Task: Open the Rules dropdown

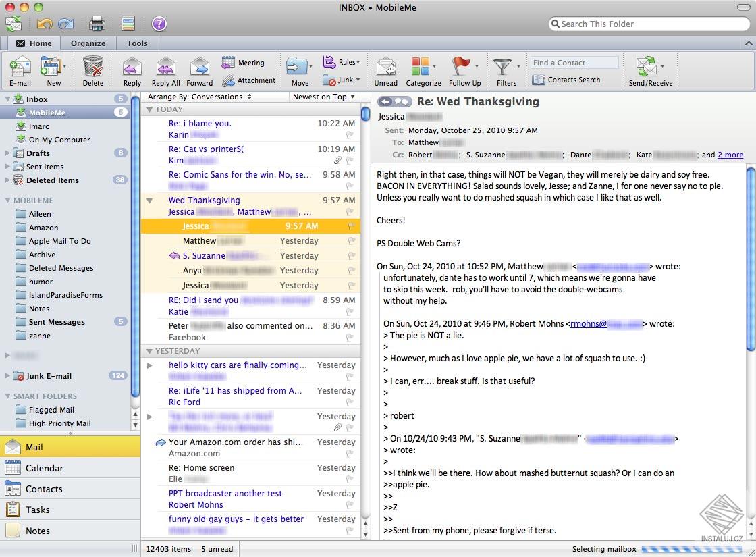Action: [x=342, y=62]
